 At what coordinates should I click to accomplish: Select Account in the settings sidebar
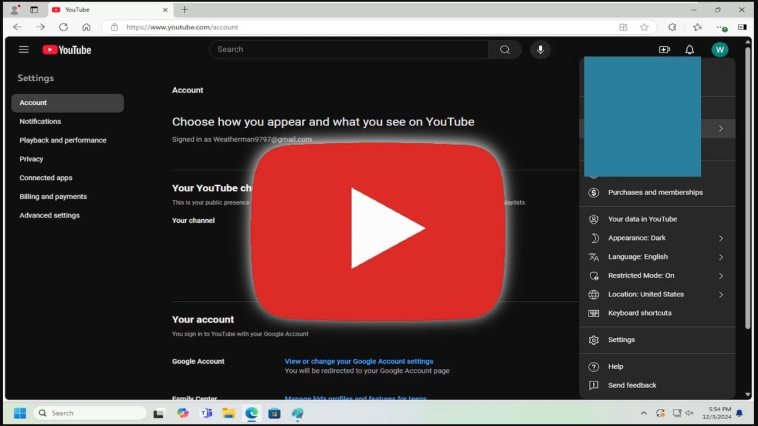[x=68, y=103]
